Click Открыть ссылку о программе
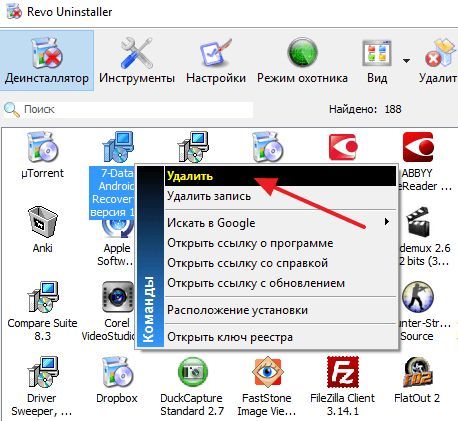 [x=280, y=243]
